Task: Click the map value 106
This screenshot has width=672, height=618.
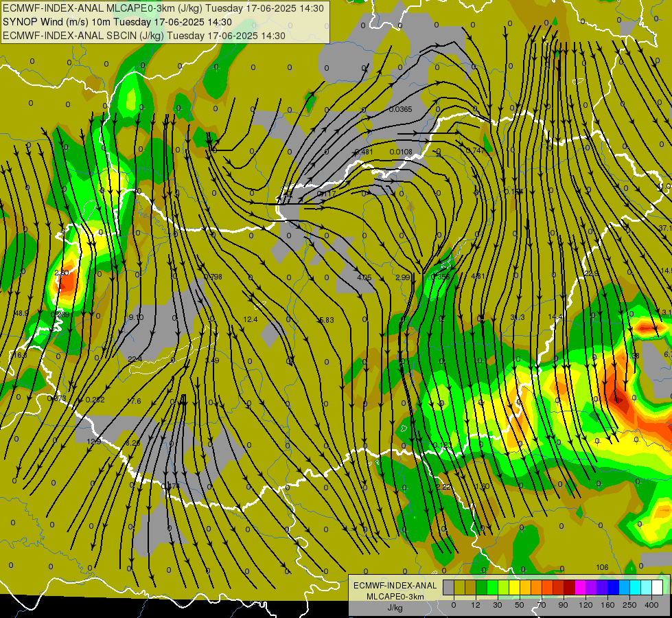Action: point(602,567)
